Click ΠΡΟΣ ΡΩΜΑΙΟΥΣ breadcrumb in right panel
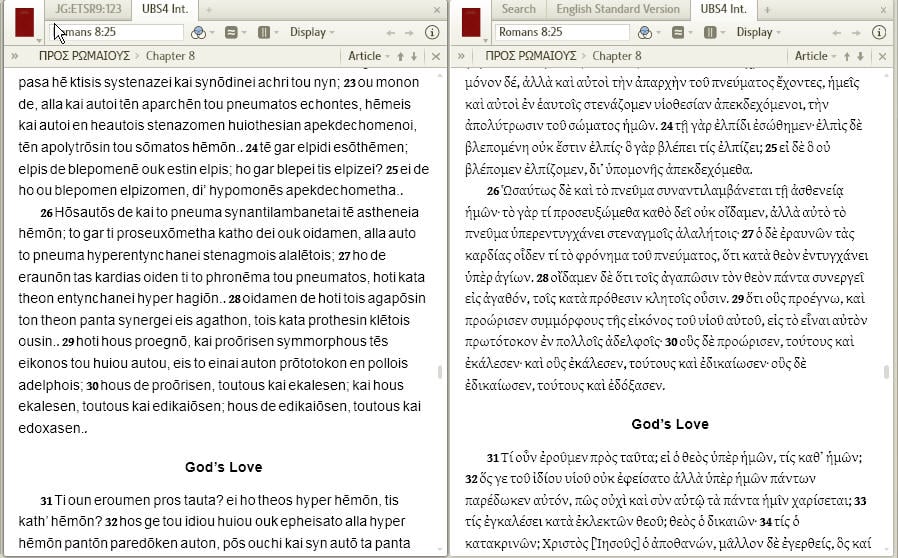This screenshot has width=898, height=558. pos(531,56)
